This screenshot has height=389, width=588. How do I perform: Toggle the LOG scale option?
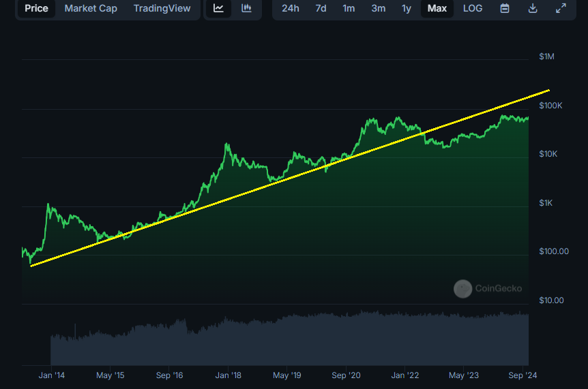coord(473,8)
